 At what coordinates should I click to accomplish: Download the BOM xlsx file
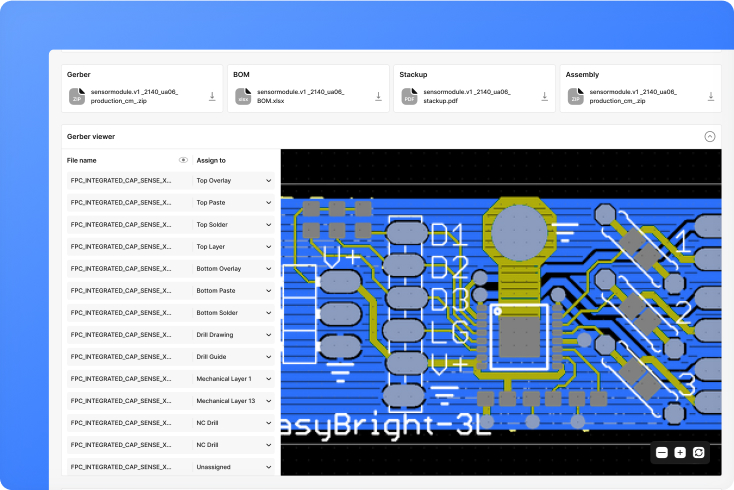pyautogui.click(x=378, y=96)
